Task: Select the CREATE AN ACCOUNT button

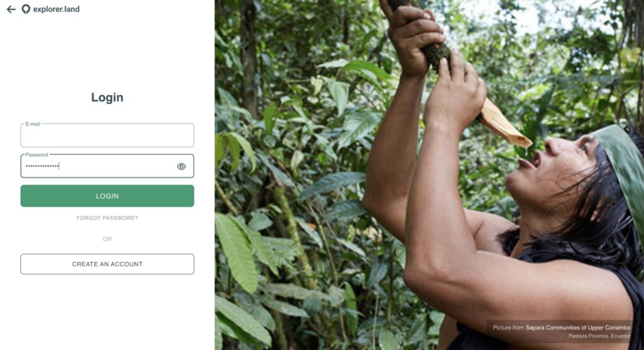Action: click(x=107, y=264)
